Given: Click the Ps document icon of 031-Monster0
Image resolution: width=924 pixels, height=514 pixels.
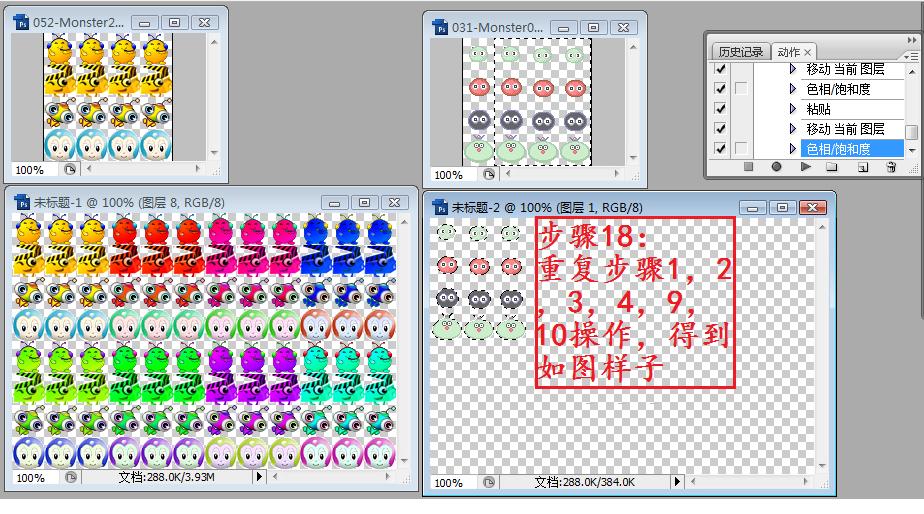Looking at the screenshot, I should [x=440, y=27].
